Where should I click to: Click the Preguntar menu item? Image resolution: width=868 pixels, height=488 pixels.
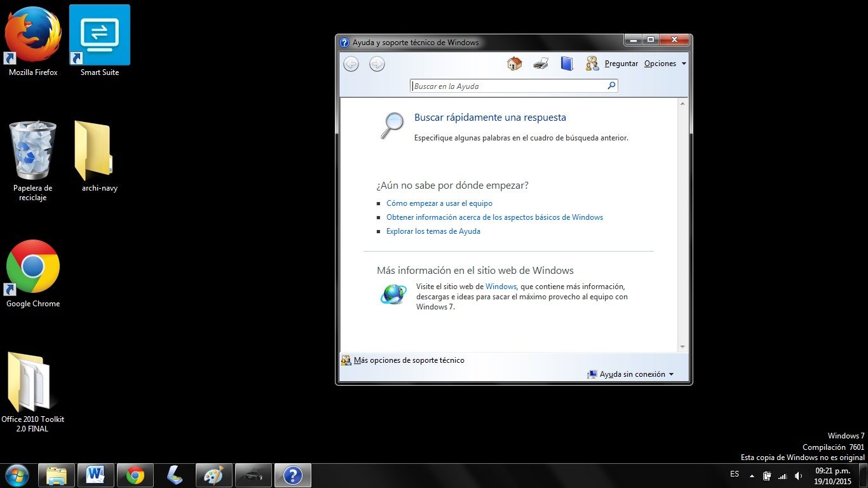point(621,64)
